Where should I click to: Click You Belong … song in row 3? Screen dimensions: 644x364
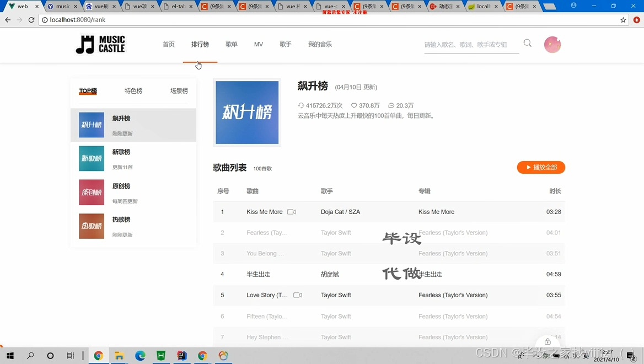pyautogui.click(x=265, y=254)
